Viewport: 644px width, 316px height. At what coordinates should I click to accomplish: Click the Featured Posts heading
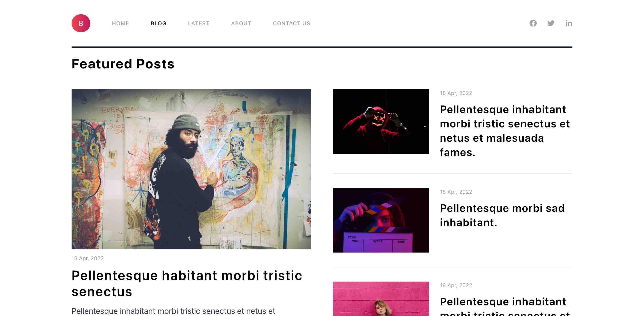coord(123,64)
